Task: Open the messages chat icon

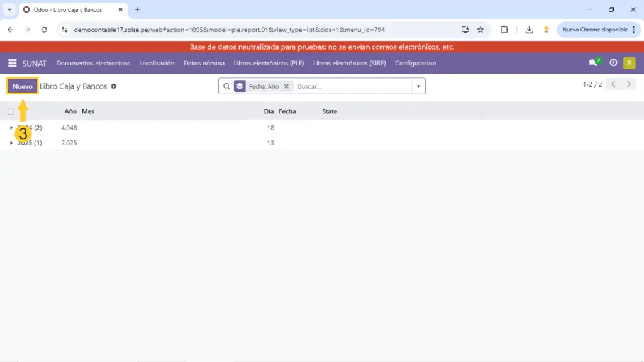Action: [593, 63]
